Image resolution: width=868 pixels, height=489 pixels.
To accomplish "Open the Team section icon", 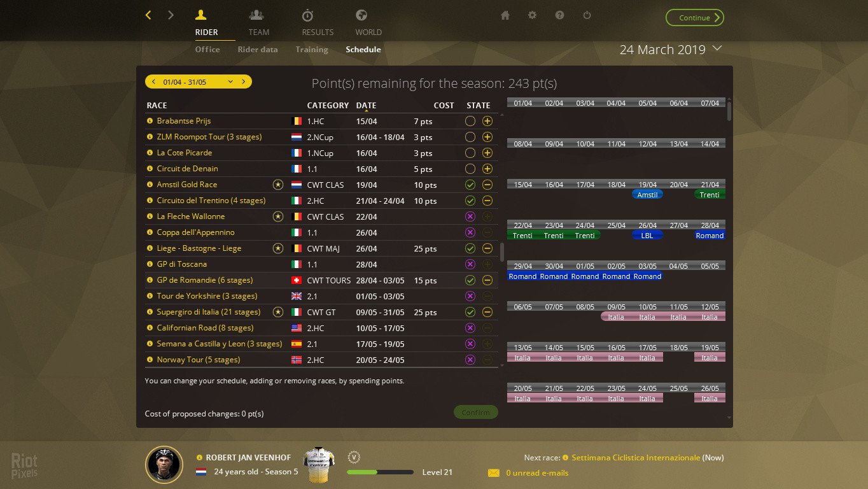I will click(257, 14).
